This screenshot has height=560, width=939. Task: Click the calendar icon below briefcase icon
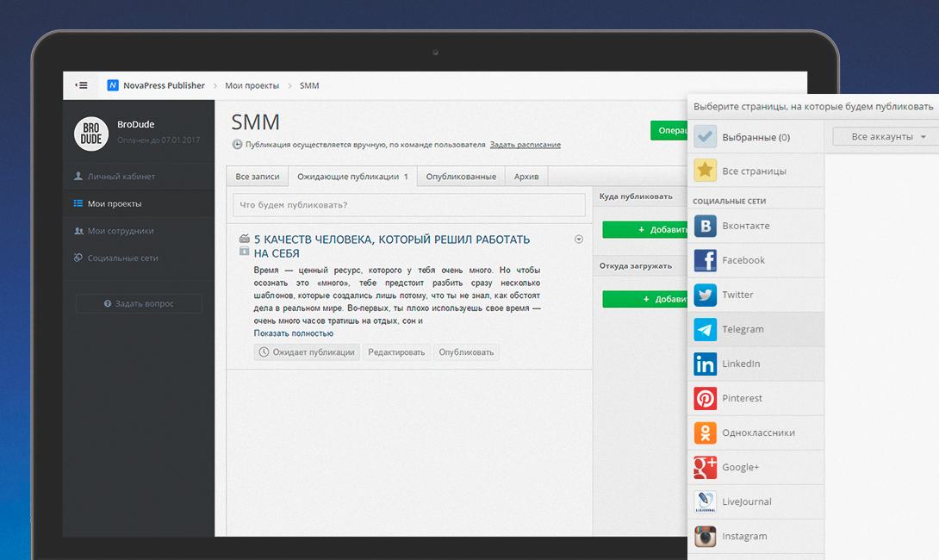(x=245, y=251)
